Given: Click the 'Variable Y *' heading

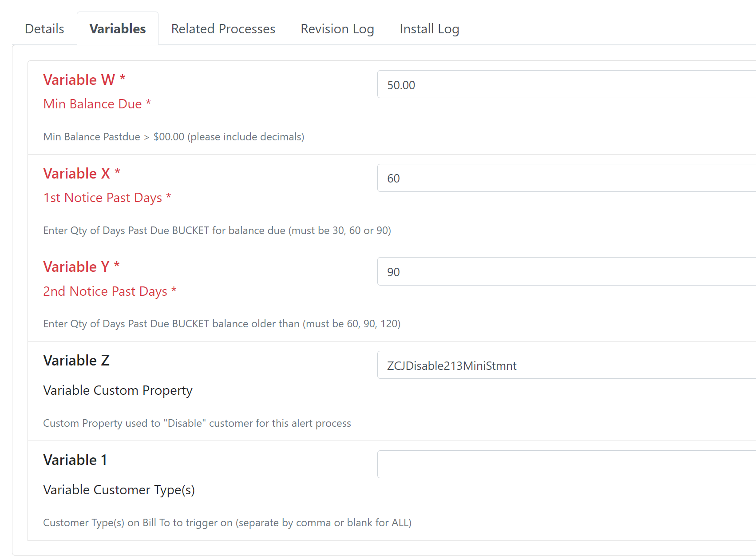Looking at the screenshot, I should point(81,267).
